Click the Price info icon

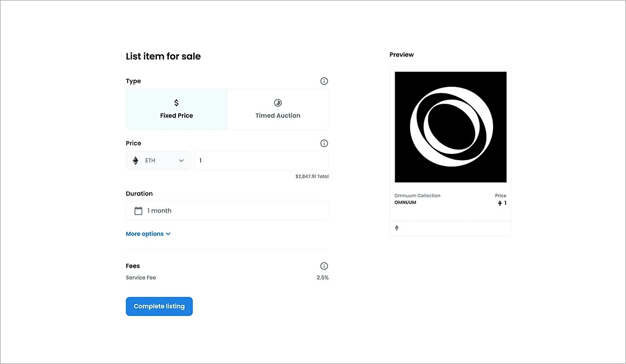(324, 143)
